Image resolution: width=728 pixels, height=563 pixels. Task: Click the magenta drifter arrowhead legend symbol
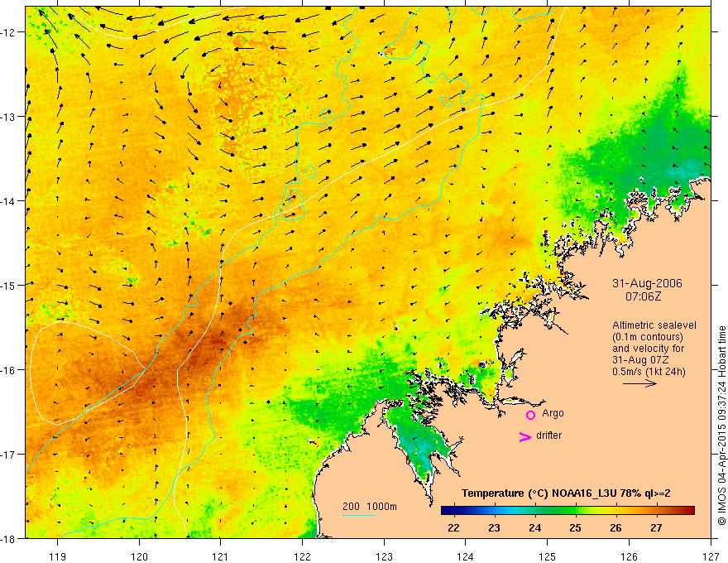(525, 437)
